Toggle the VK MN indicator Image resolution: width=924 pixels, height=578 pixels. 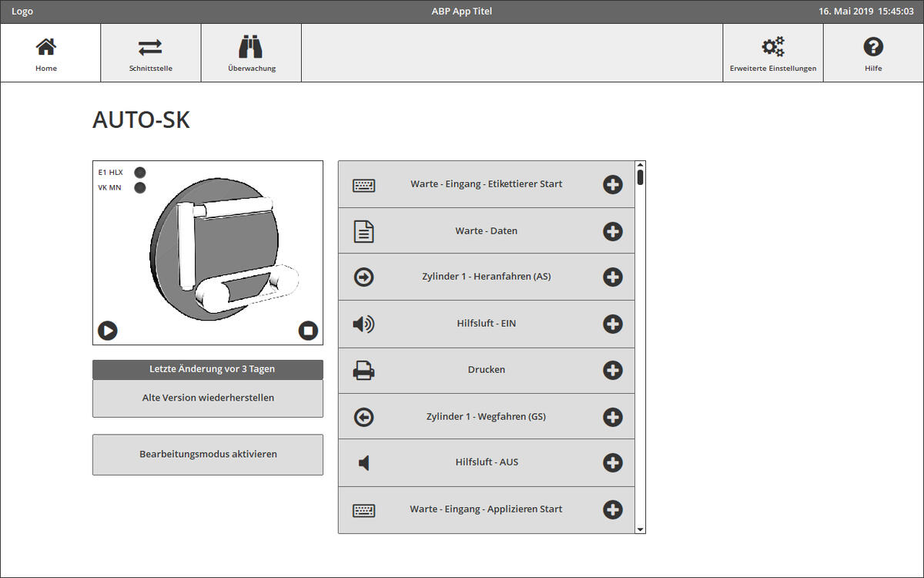click(x=140, y=188)
